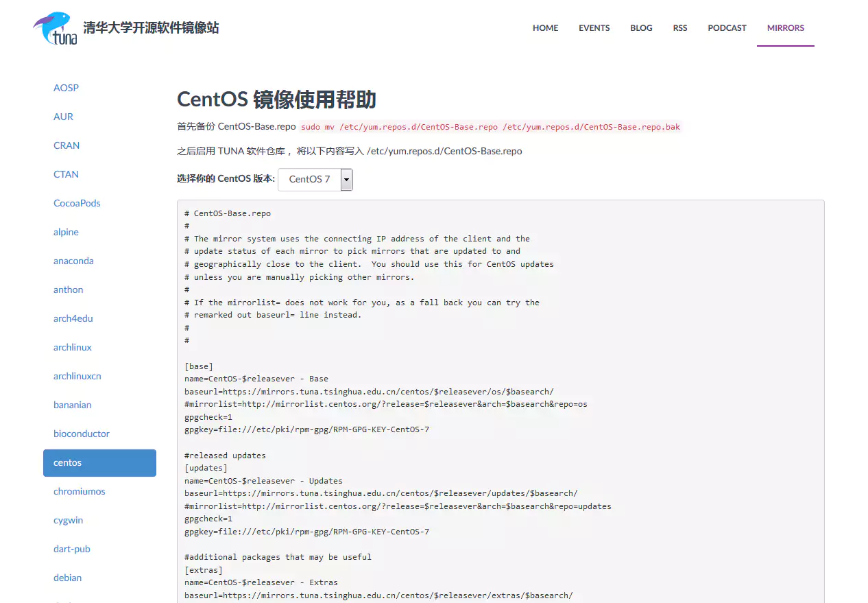
Task: Open the bioconductor mirror page
Action: (x=81, y=434)
